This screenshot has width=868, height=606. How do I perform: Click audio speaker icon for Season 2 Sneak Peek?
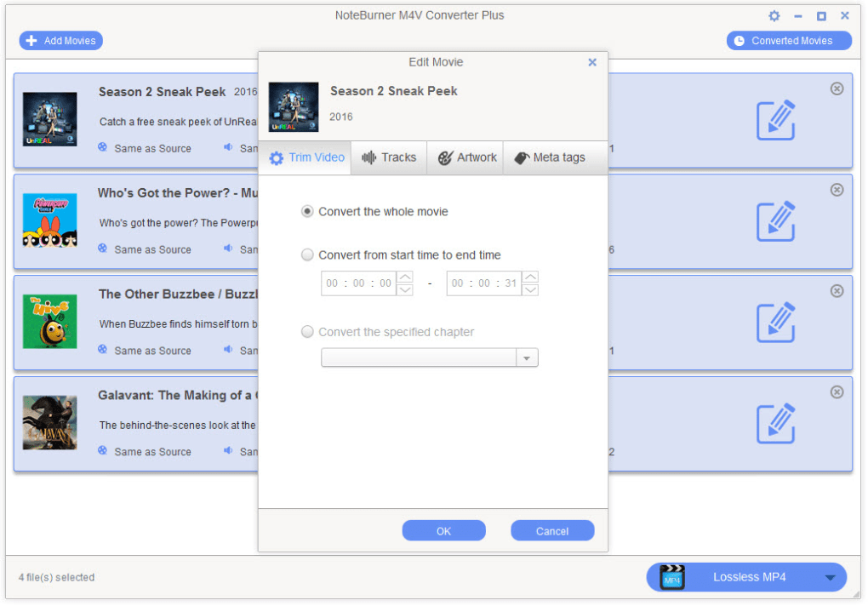[x=228, y=147]
